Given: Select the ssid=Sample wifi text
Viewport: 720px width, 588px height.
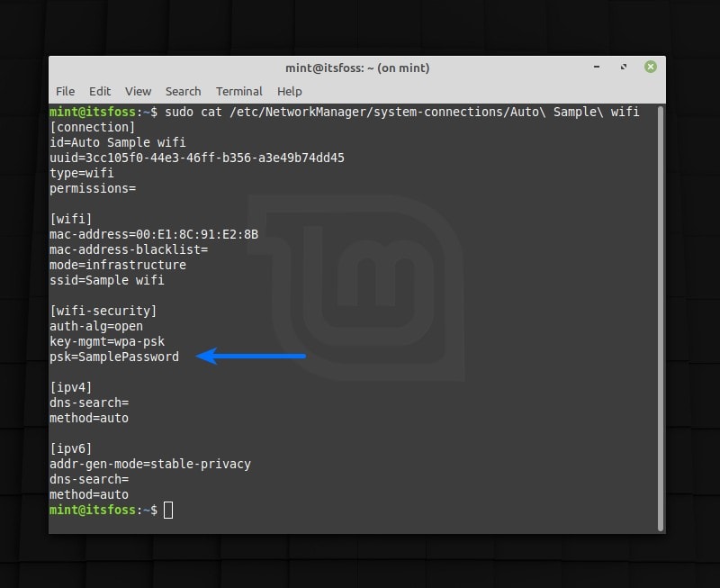Looking at the screenshot, I should pos(103,280).
